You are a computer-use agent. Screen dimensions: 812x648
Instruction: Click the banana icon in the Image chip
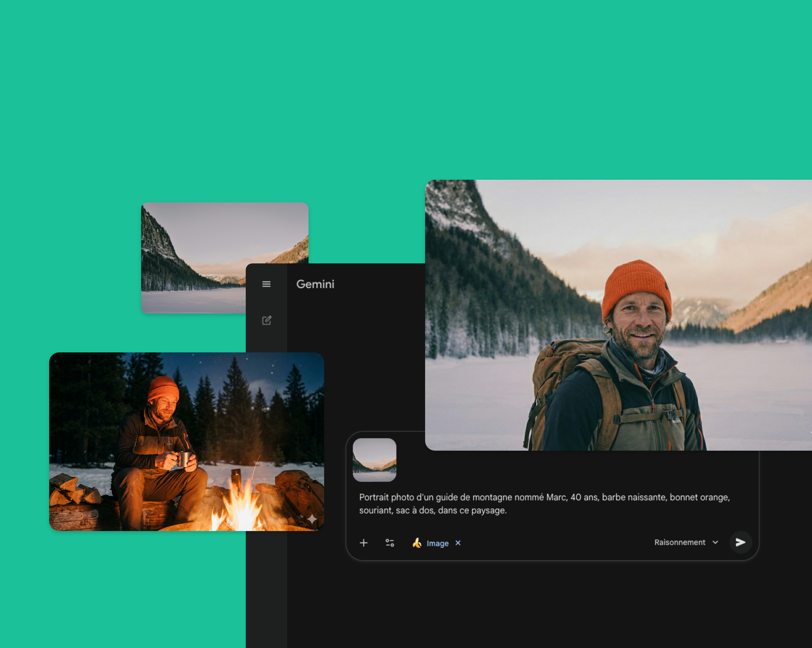417,543
